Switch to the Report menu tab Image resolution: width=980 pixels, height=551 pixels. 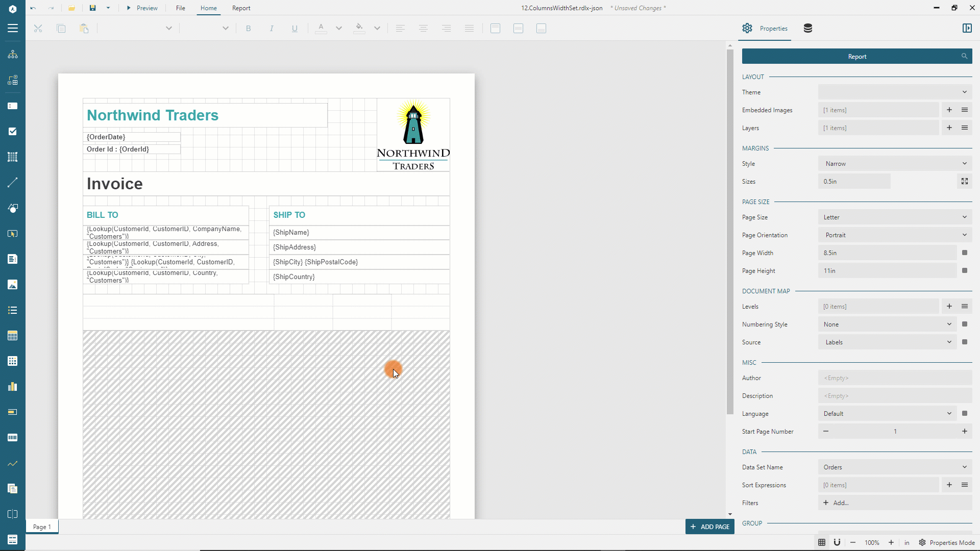(x=241, y=8)
